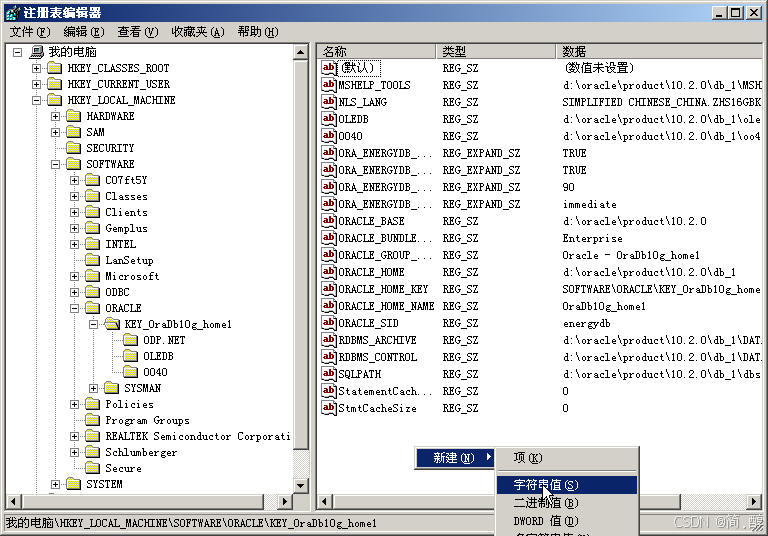
Task: Click the ODP.NET folder icon
Action: coord(130,340)
